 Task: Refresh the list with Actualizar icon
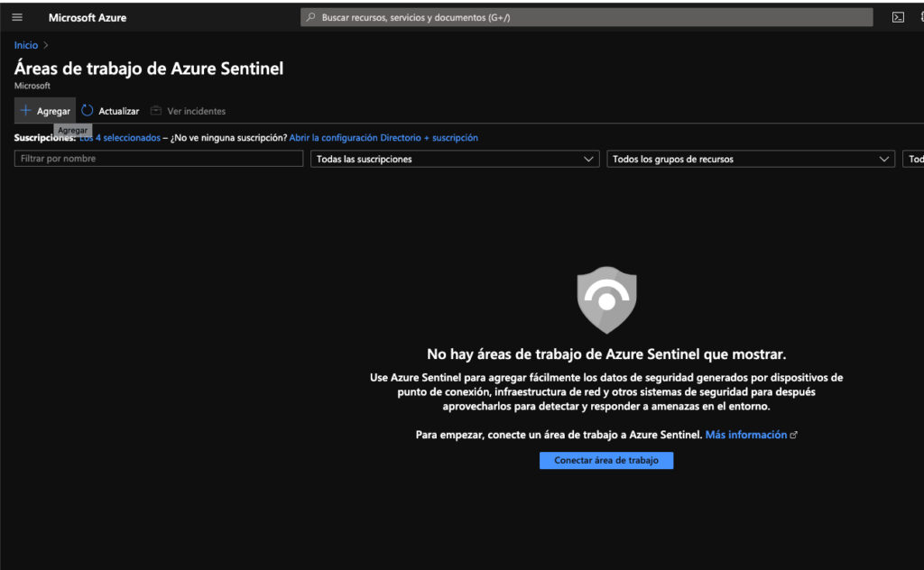point(88,111)
